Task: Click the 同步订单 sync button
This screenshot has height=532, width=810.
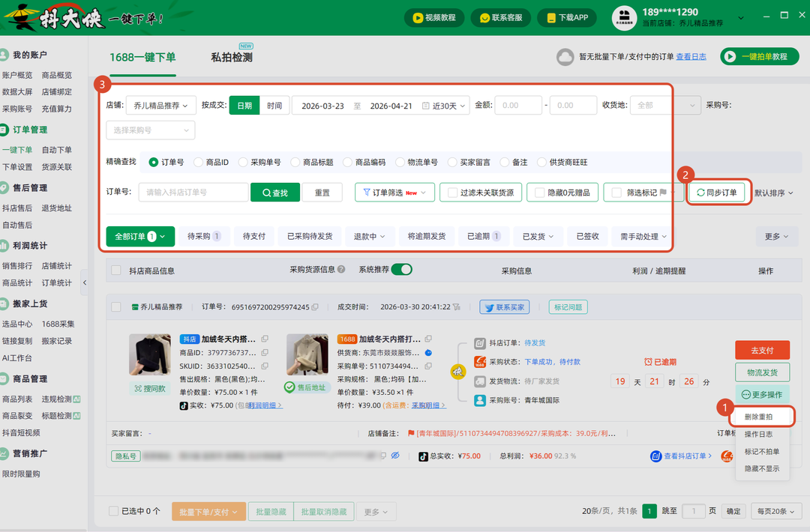Action: tap(716, 193)
